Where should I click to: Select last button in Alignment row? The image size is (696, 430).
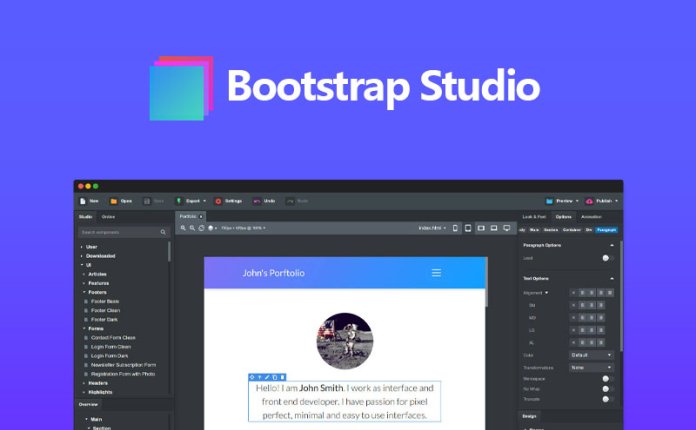coord(610,293)
